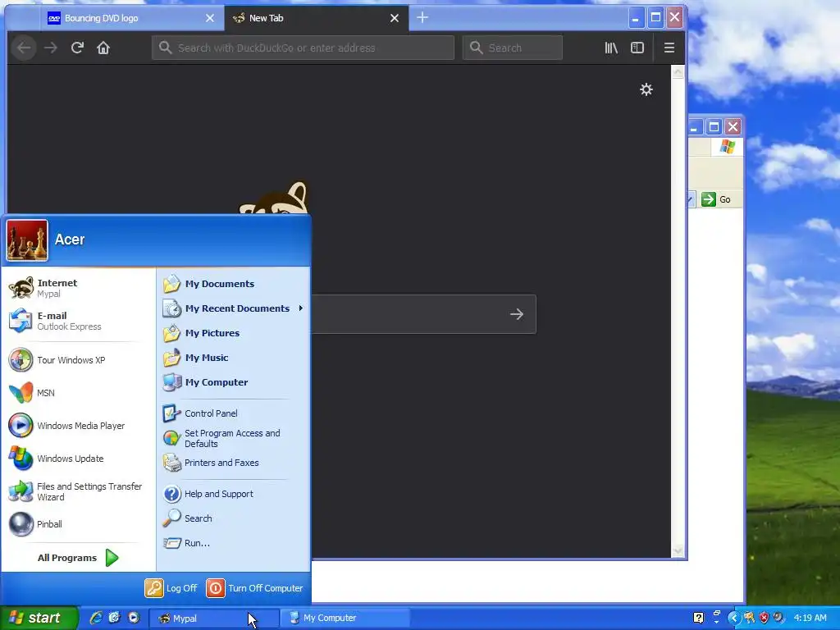Open Search from Start menu

[234, 518]
